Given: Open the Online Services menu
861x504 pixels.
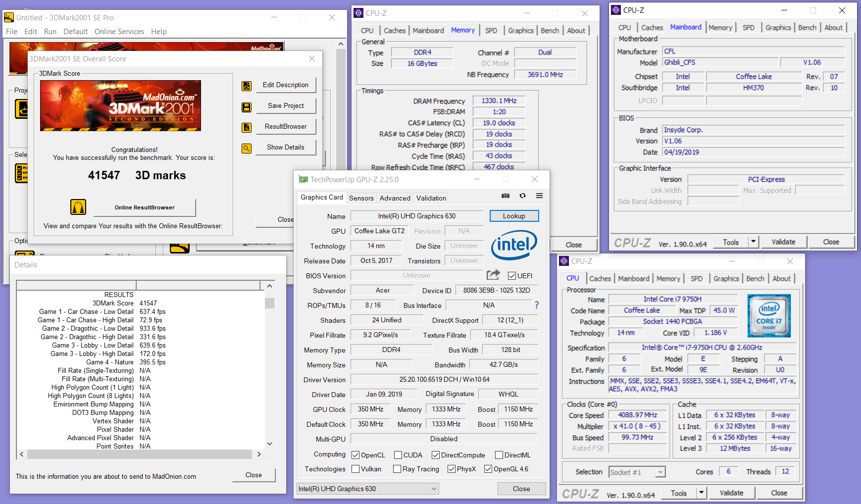Looking at the screenshot, I should [x=119, y=31].
